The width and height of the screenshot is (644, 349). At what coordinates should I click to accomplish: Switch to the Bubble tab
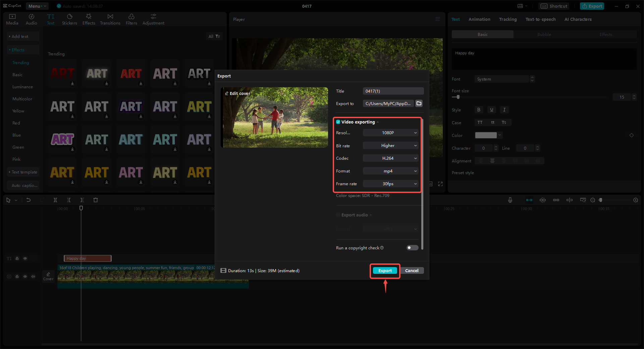click(x=544, y=34)
